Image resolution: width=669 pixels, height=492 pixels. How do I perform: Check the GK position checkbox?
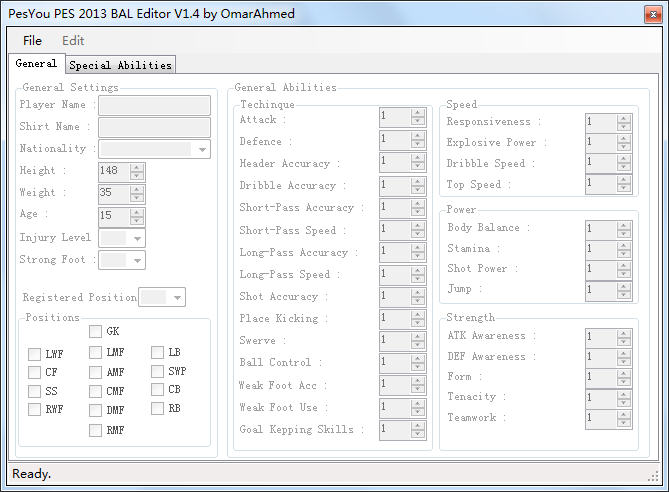point(95,331)
